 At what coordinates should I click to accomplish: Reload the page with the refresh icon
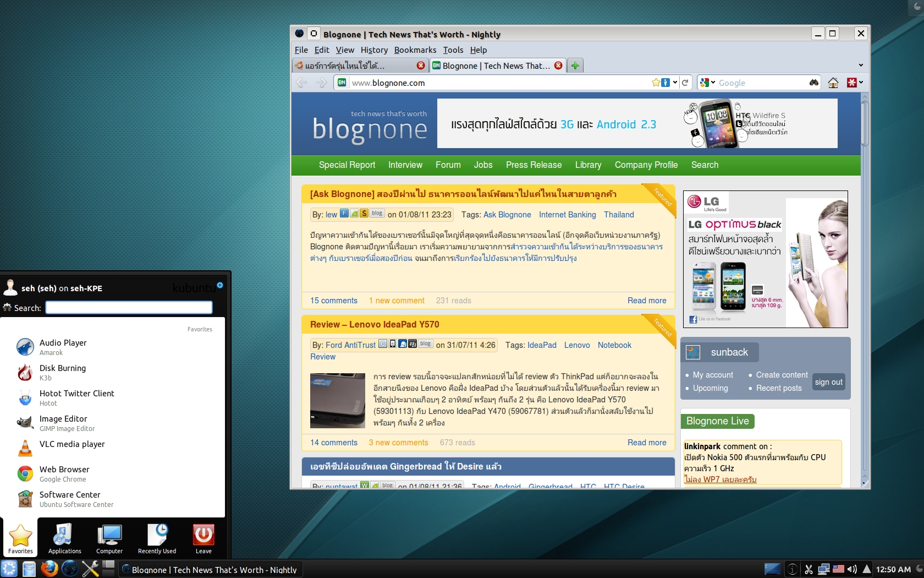685,83
